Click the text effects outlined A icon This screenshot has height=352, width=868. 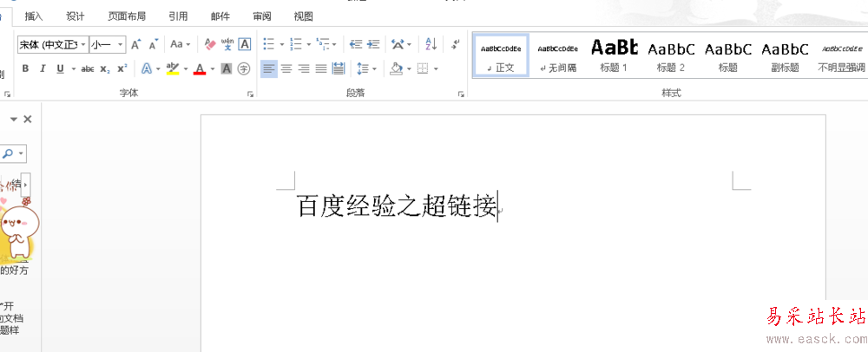coord(147,68)
